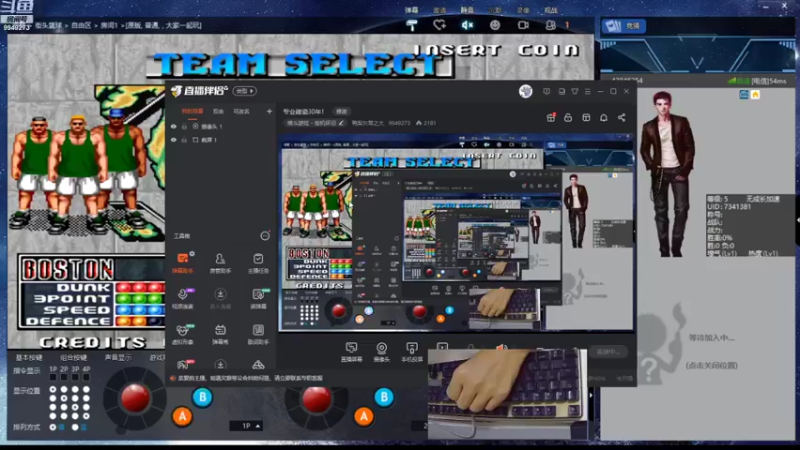Switch to the 声音显示 tab
This screenshot has height=450, width=800.
[118, 358]
